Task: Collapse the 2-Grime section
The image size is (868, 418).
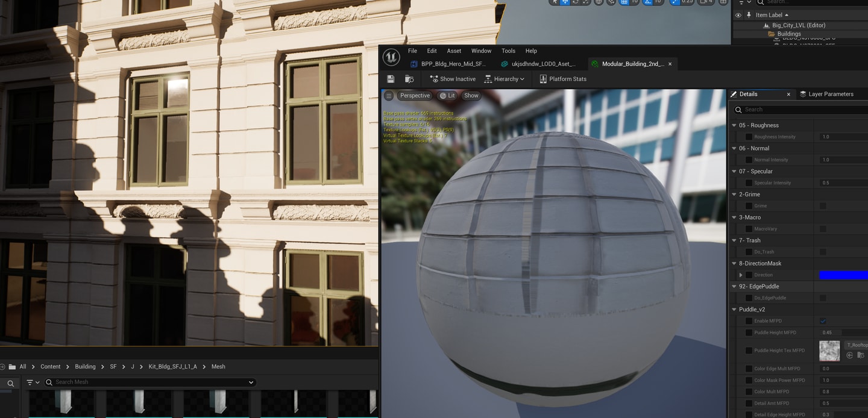Action: (x=734, y=195)
